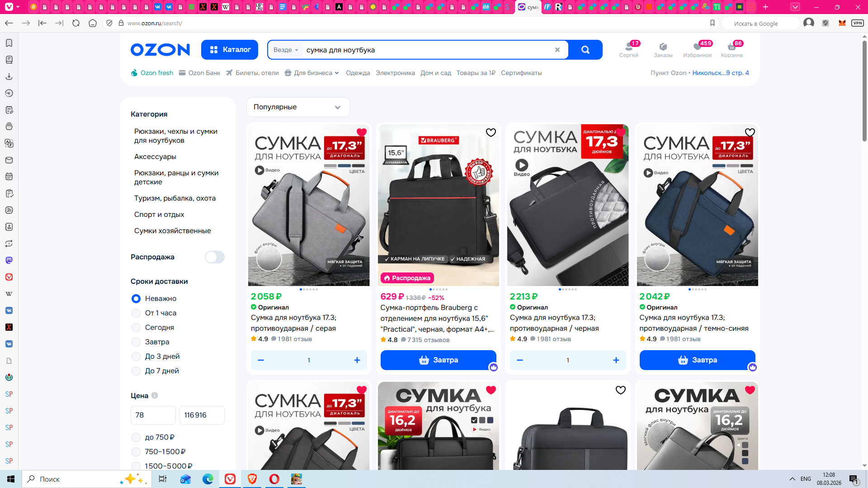Toggle the Распродажа switch
This screenshot has height=488, width=868.
pos(214,257)
